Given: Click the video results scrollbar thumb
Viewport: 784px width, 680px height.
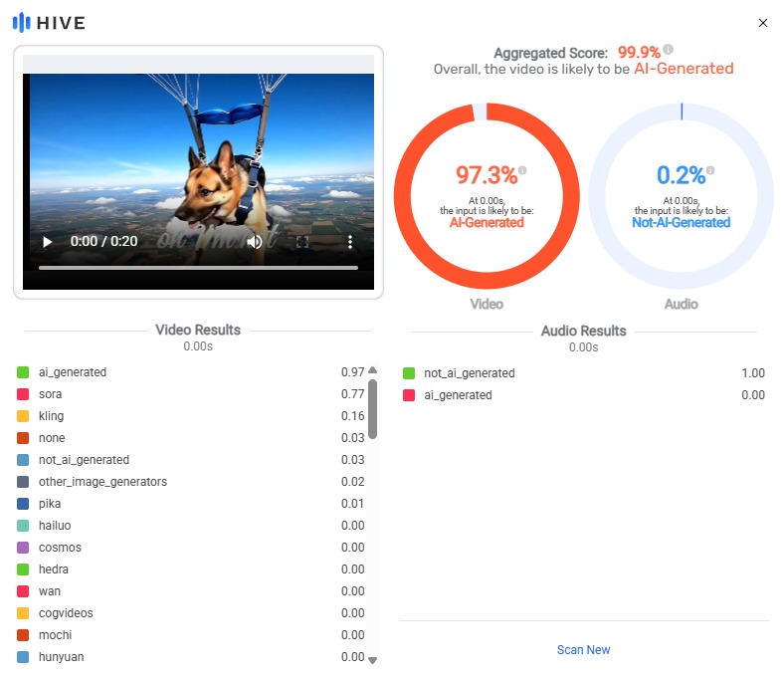Looking at the screenshot, I should (x=372, y=409).
